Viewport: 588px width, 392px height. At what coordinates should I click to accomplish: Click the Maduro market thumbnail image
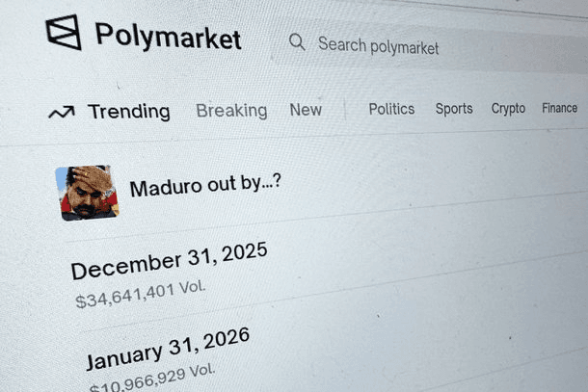click(87, 193)
